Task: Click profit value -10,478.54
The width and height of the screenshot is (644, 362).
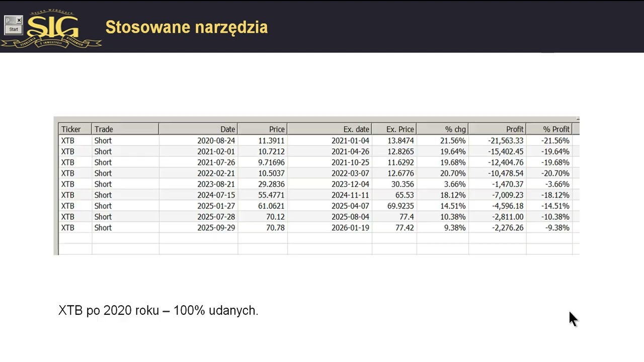Action: [505, 173]
